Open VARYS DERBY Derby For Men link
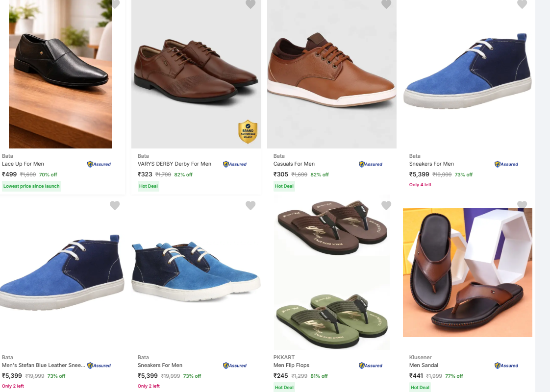Screen dimensions: 550x392 [x=175, y=164]
